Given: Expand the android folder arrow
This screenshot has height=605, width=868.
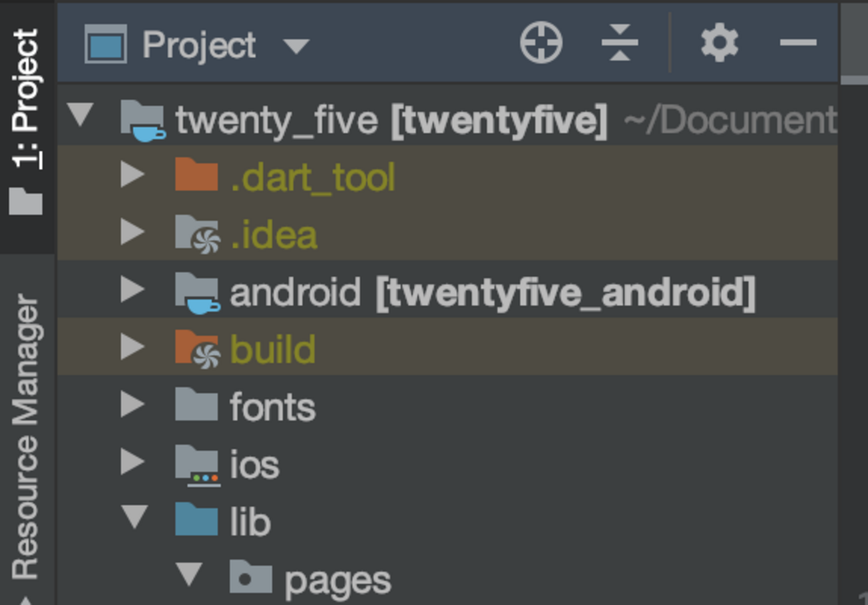Looking at the screenshot, I should [133, 290].
